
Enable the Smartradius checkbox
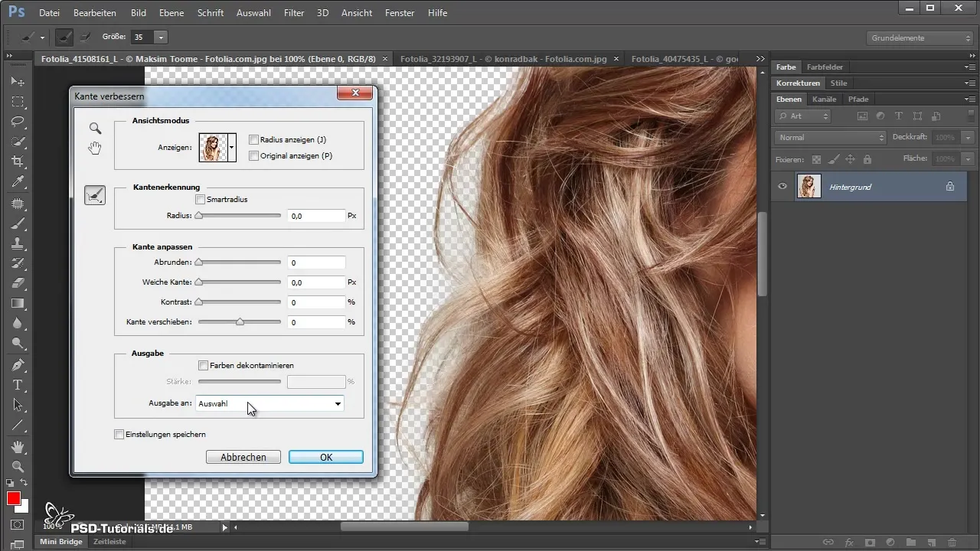point(201,199)
